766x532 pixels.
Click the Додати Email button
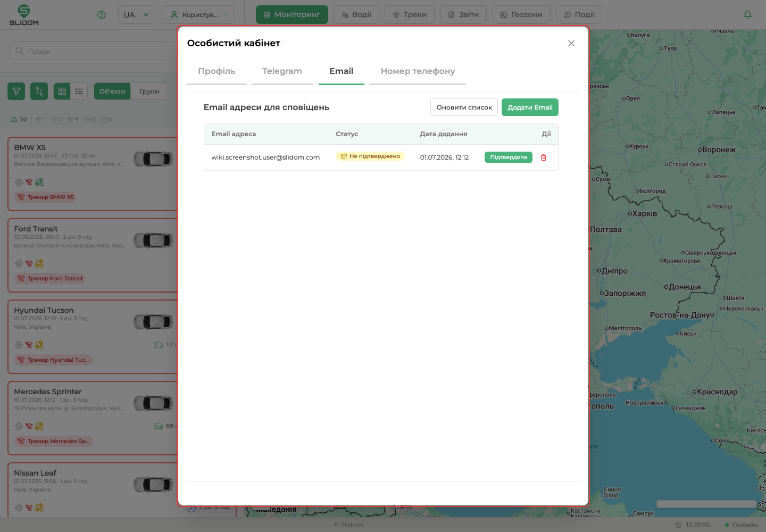pyautogui.click(x=530, y=107)
